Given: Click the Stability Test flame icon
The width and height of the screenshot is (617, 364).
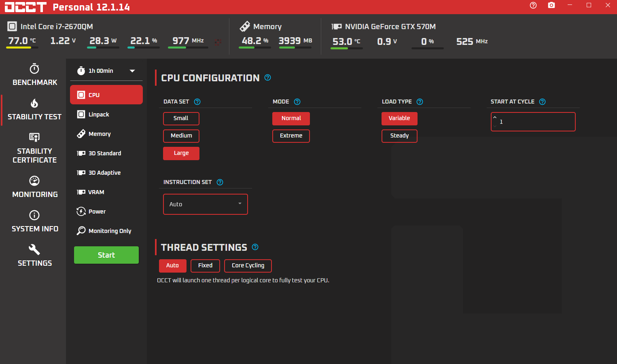Looking at the screenshot, I should click(34, 103).
